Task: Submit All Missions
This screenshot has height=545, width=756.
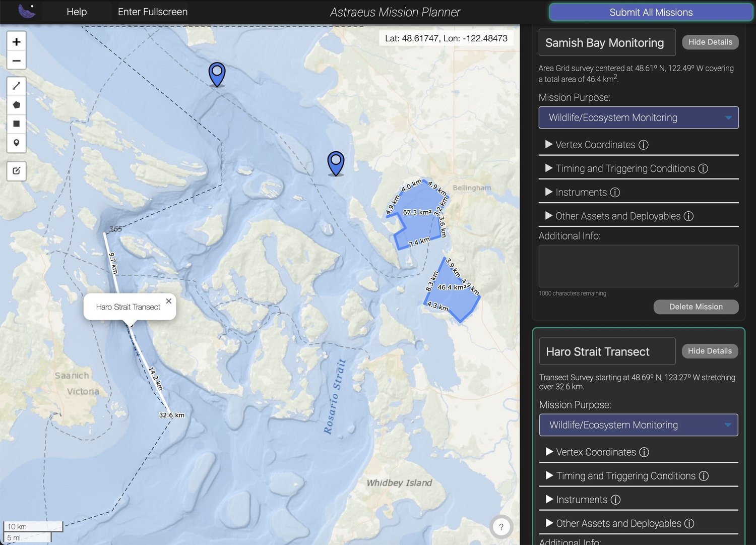Action: click(651, 12)
